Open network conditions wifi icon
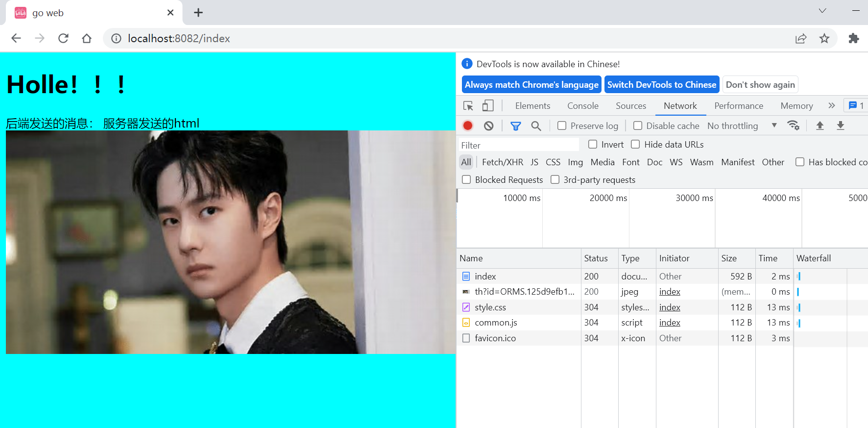 point(794,126)
